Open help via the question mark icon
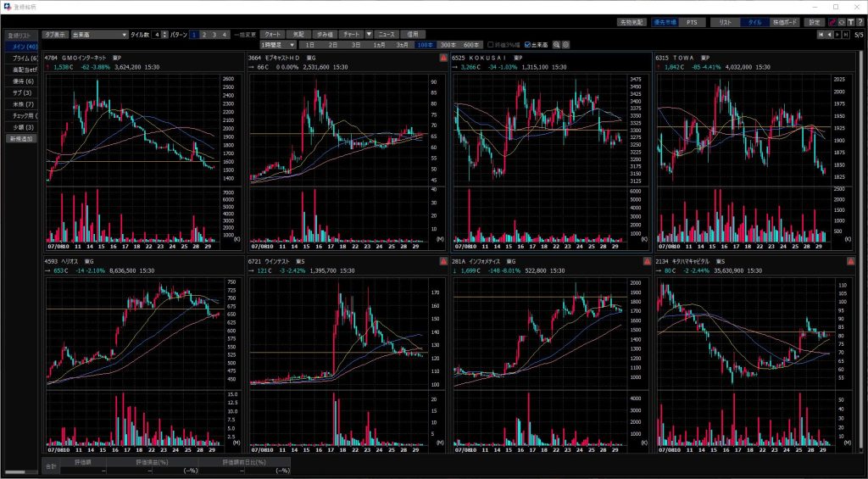868x479 pixels. click(860, 21)
